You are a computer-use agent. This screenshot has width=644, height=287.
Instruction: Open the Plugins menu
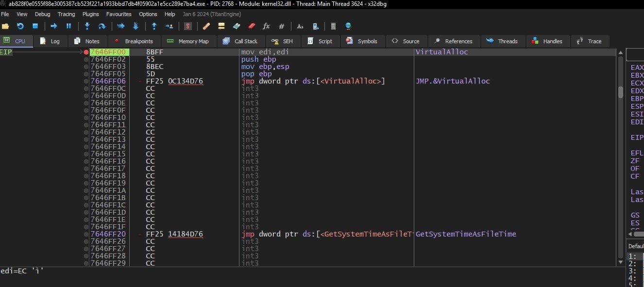[x=90, y=14]
